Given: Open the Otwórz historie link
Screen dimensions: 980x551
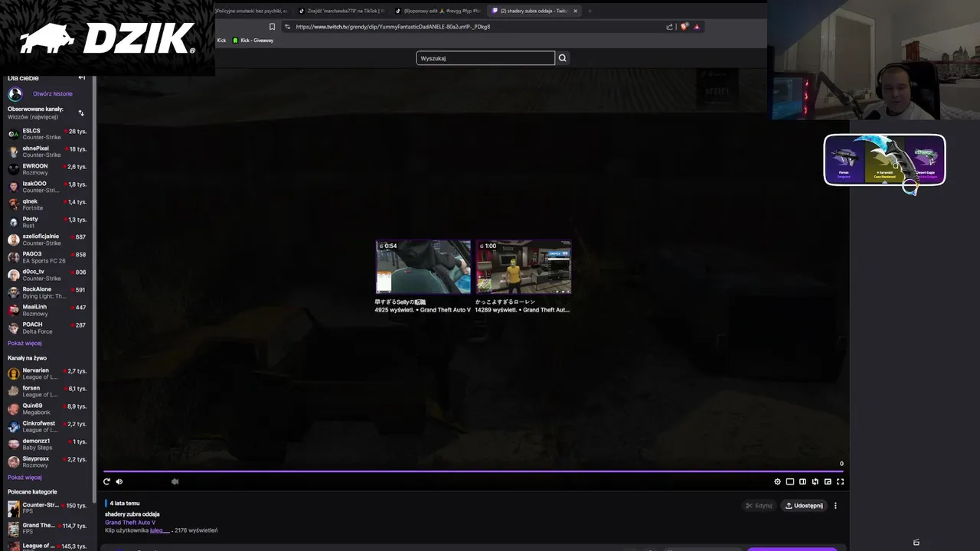Looking at the screenshot, I should 53,94.
